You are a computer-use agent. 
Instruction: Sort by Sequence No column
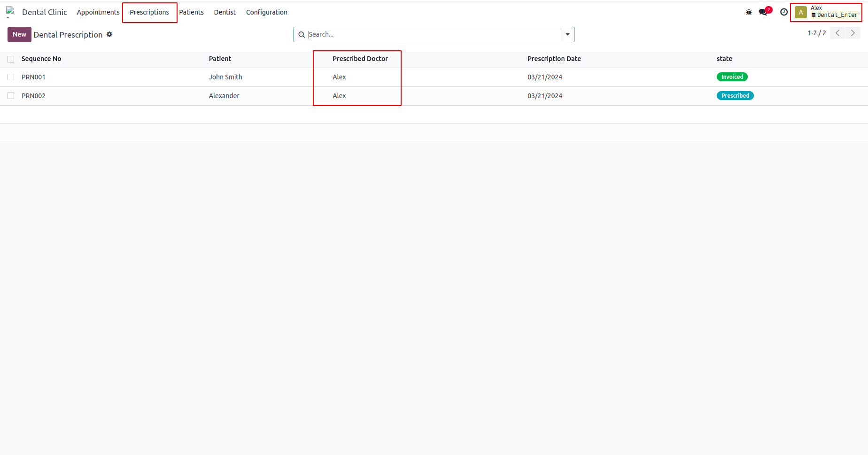coord(41,59)
